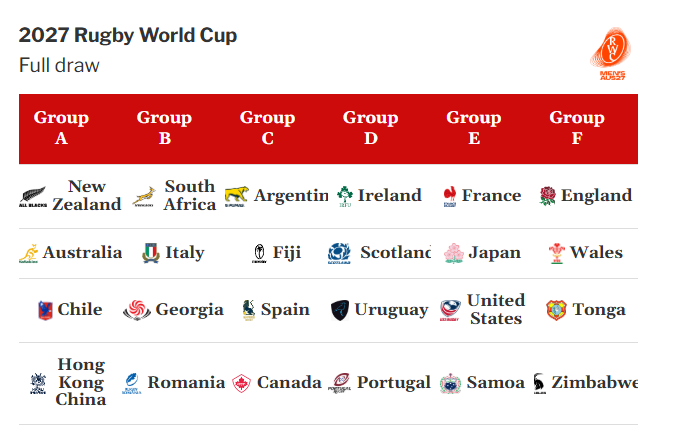
Task: Click the Zimbabwe team name
Action: pyautogui.click(x=595, y=382)
